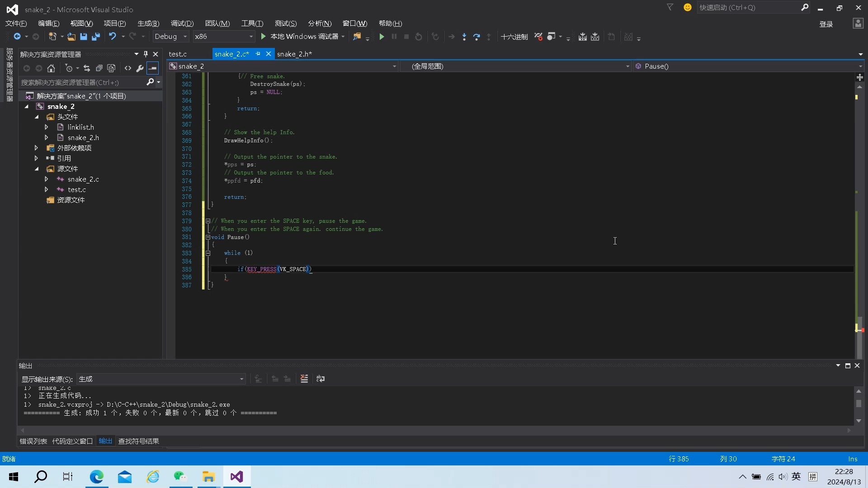Click the Quick Launch search field

tap(748, 7)
